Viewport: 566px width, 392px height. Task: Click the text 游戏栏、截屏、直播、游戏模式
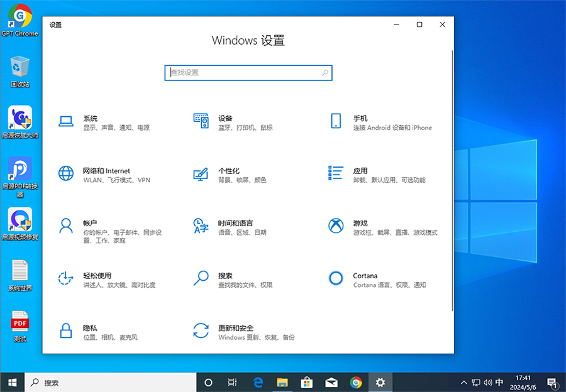pos(396,232)
